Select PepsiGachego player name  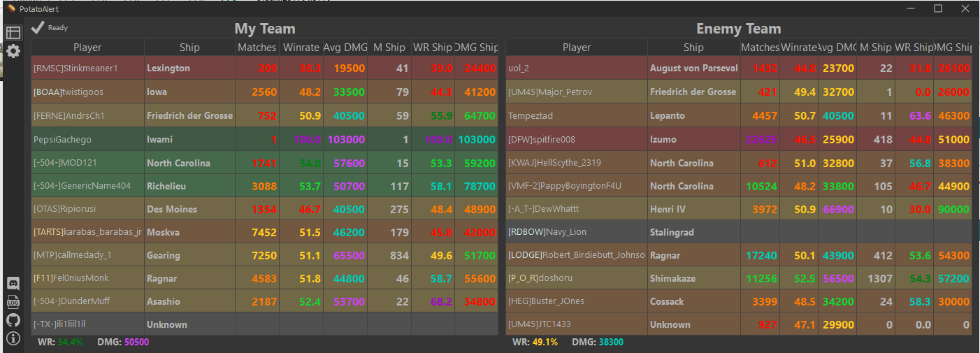tap(62, 139)
